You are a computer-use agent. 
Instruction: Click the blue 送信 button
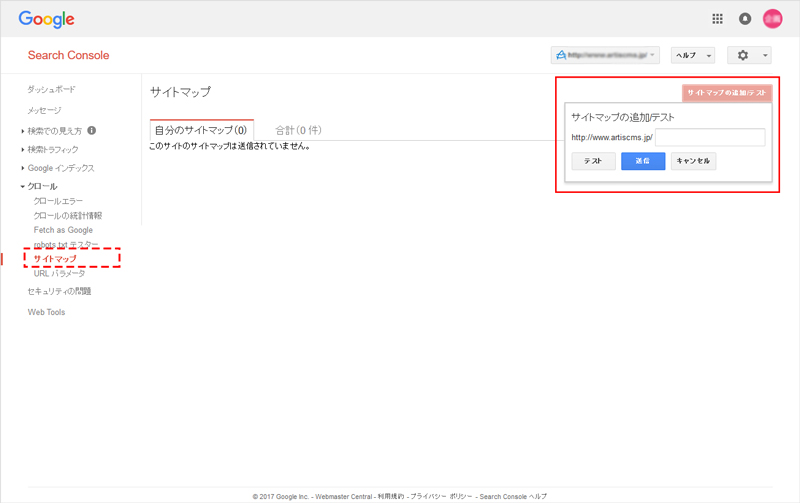tap(643, 161)
